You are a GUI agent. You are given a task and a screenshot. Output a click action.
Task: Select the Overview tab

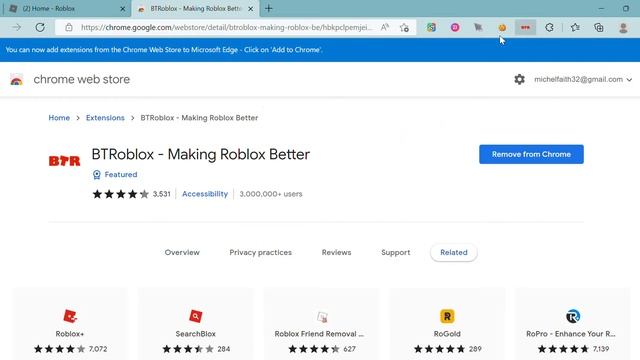coord(182,252)
